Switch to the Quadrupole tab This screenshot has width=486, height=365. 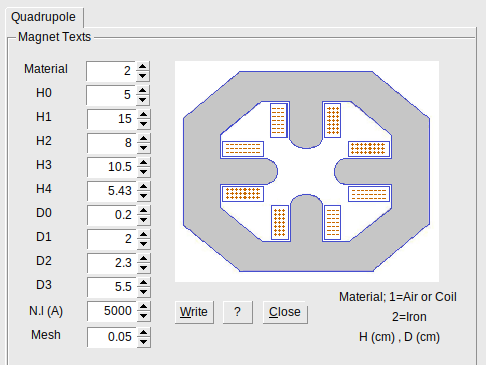[x=43, y=17]
